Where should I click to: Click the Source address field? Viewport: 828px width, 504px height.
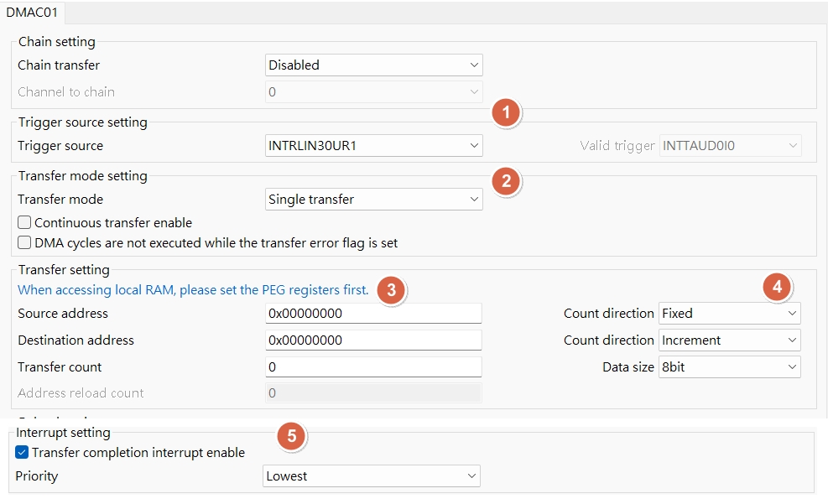pos(372,314)
